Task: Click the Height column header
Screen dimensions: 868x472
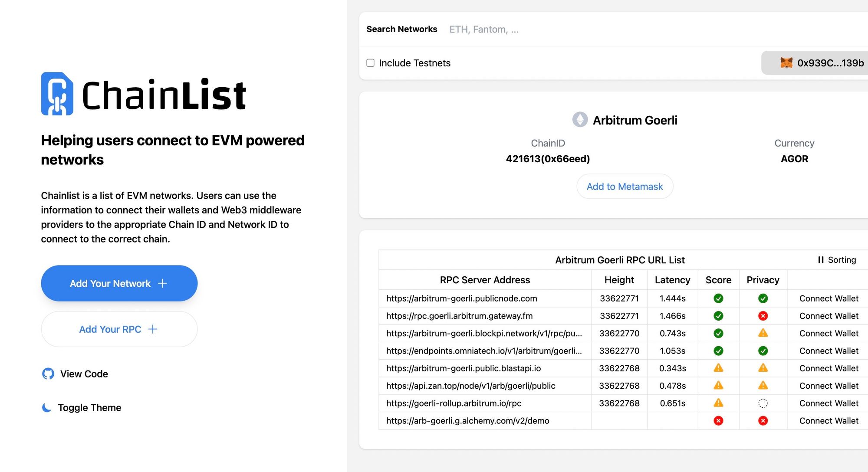Action: point(619,280)
